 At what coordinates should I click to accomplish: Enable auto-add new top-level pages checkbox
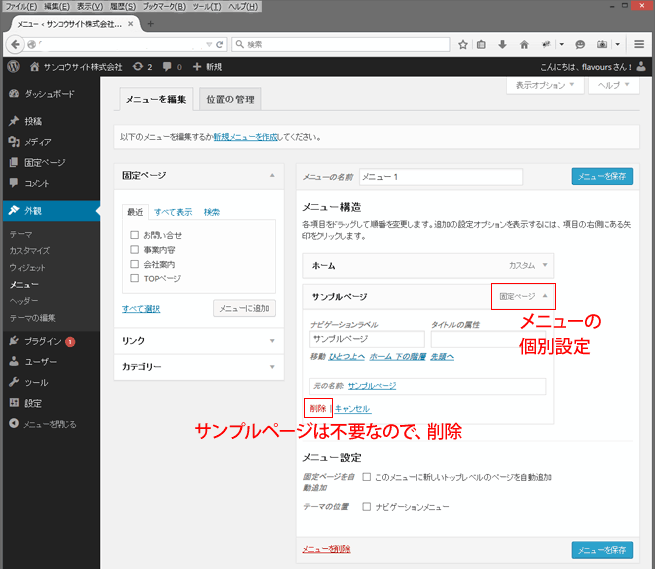click(x=366, y=477)
